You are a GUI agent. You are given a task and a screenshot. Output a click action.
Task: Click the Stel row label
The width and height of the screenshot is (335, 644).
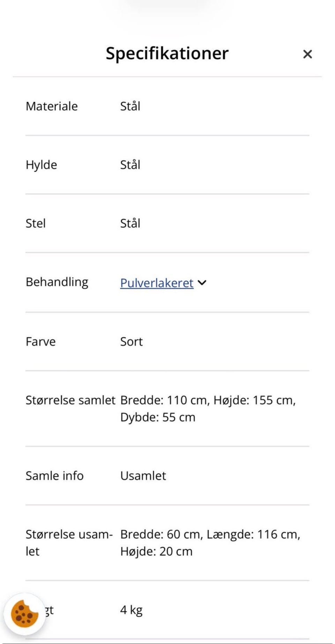click(x=36, y=224)
